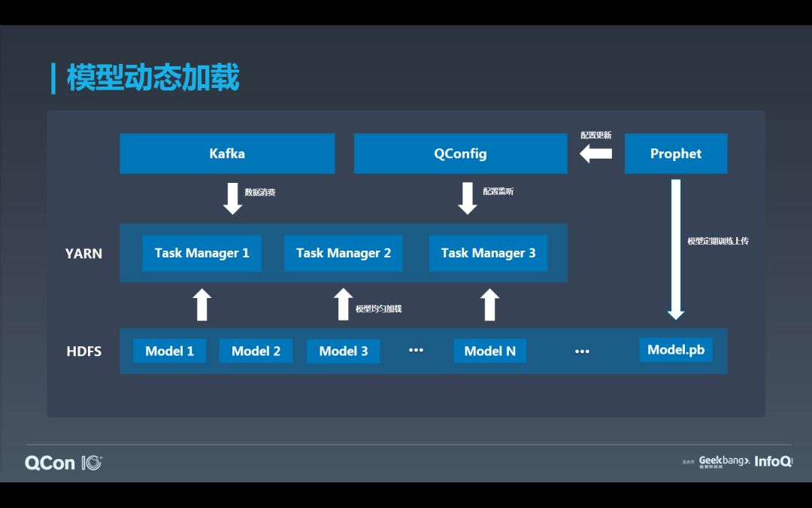Select the QConfig block
Screen dimensions: 812x508
[x=460, y=154]
